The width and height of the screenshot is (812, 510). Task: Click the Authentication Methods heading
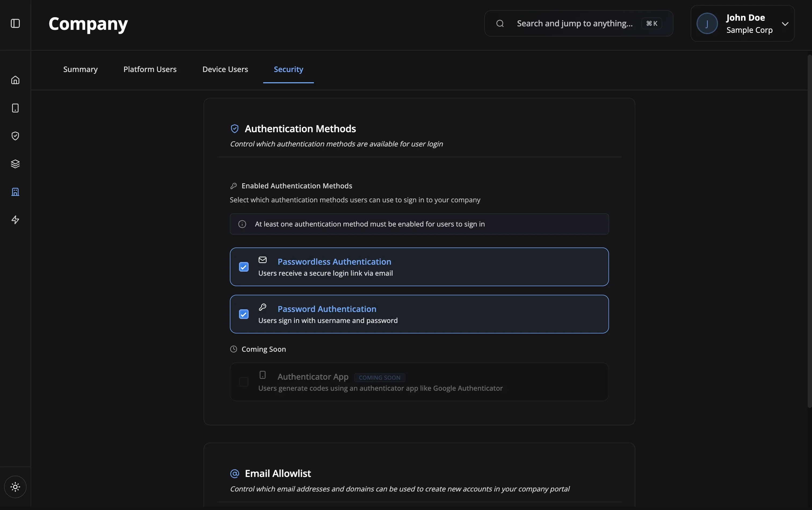pos(300,128)
